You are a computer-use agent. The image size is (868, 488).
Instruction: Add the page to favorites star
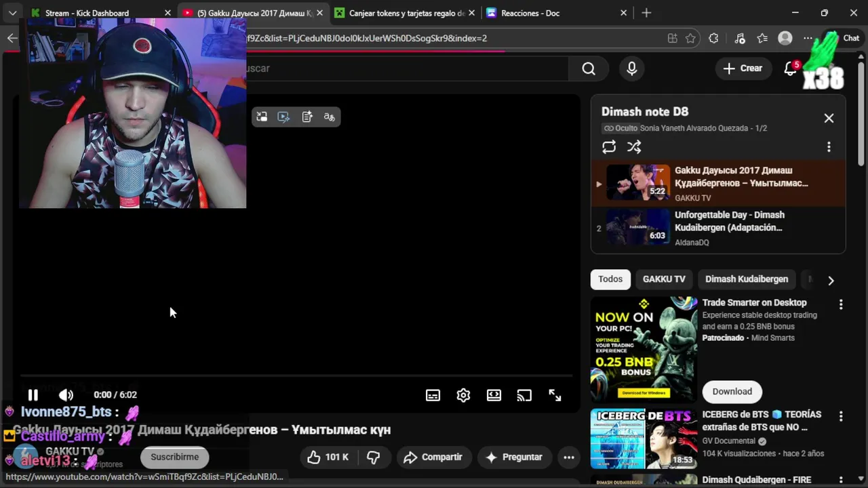click(x=690, y=39)
